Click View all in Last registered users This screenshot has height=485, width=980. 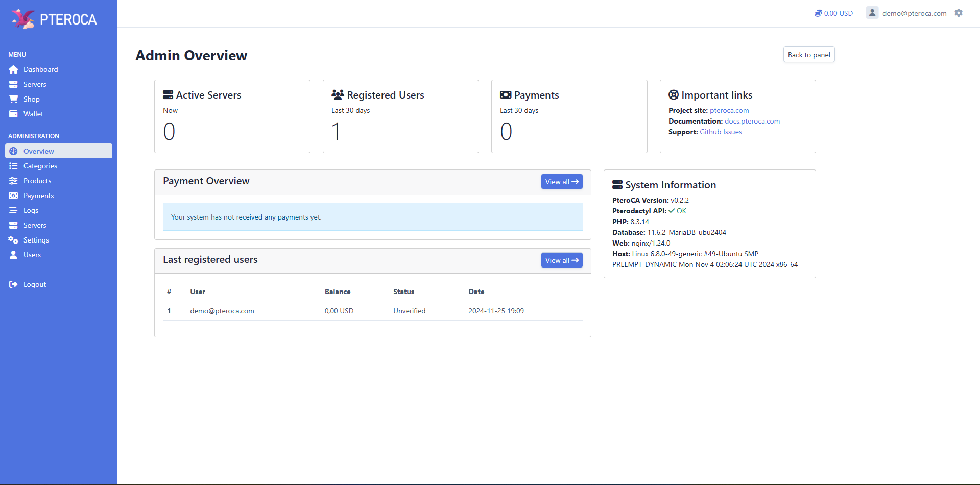pos(562,260)
